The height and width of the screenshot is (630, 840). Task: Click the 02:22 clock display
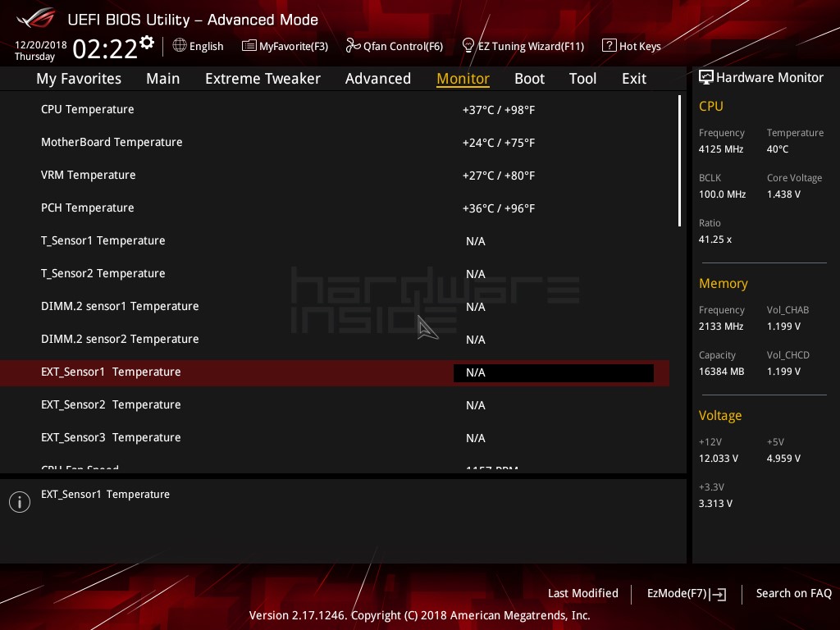tap(105, 48)
